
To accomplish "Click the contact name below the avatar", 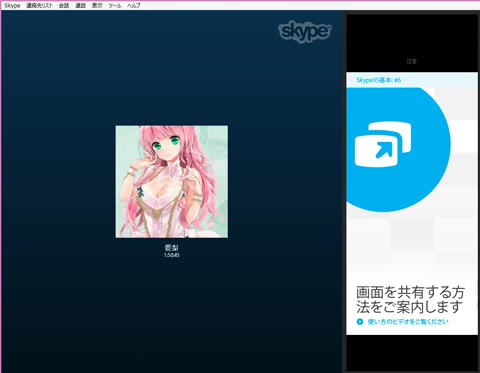I will click(x=172, y=248).
